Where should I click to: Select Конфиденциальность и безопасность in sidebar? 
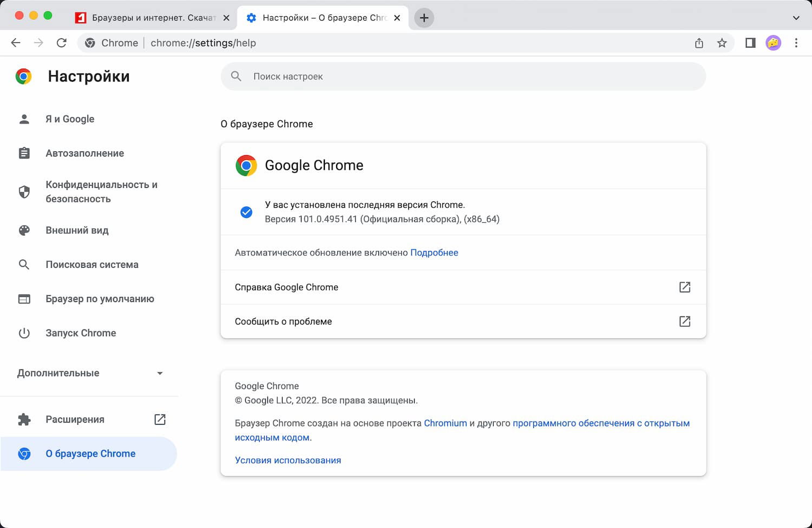(101, 192)
